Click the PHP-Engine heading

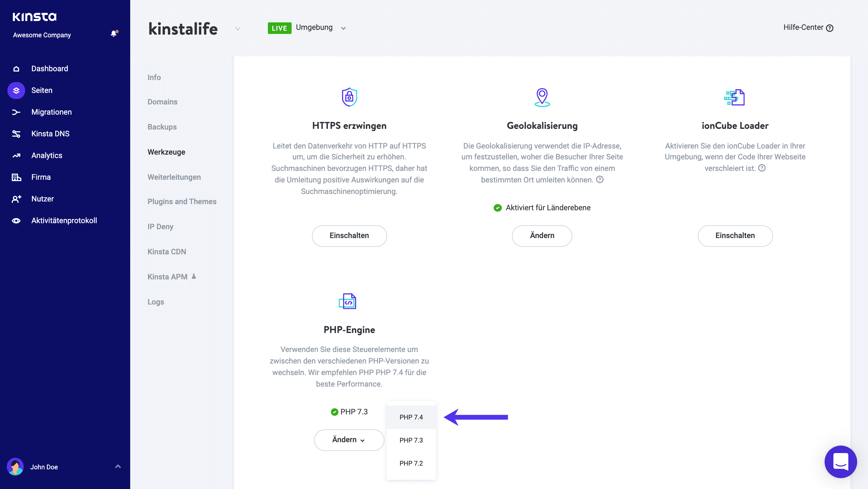point(349,330)
